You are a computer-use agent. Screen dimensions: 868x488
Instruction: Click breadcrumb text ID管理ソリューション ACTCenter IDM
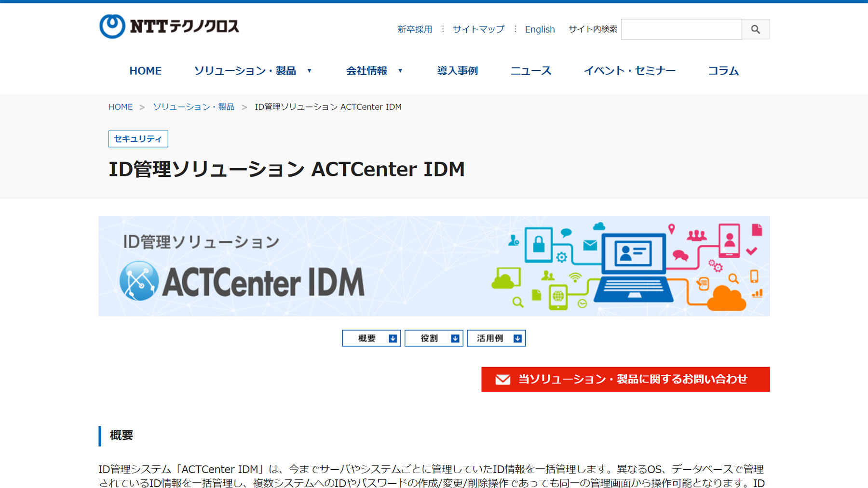click(328, 107)
